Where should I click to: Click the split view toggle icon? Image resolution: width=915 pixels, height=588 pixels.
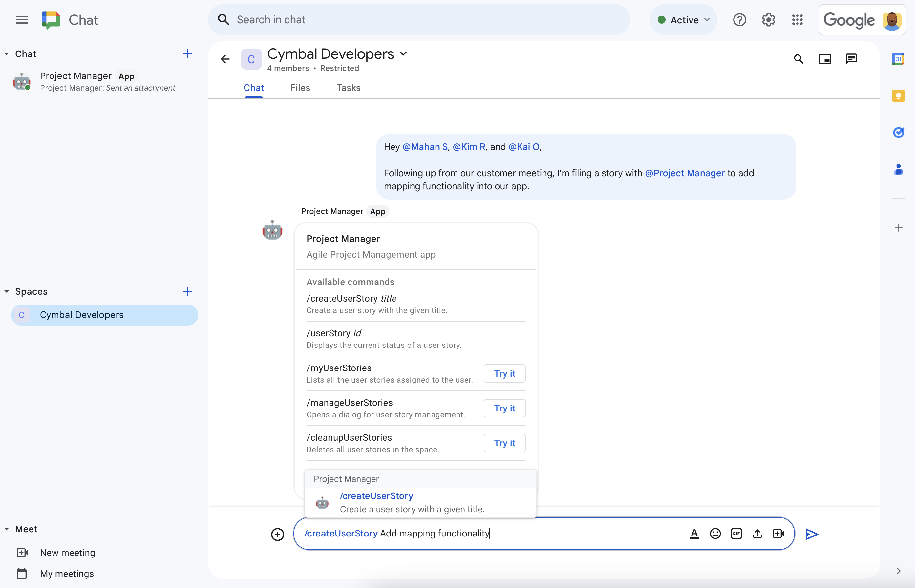pos(825,59)
